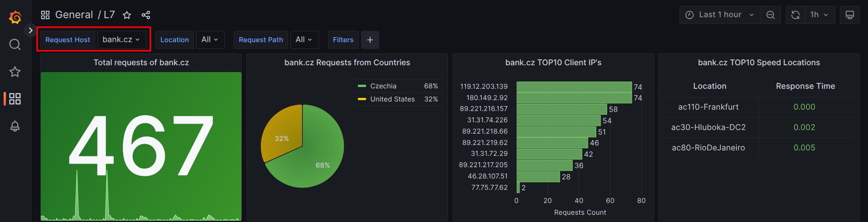
Task: Click the green Czechia legend color swatch
Action: (x=362, y=86)
